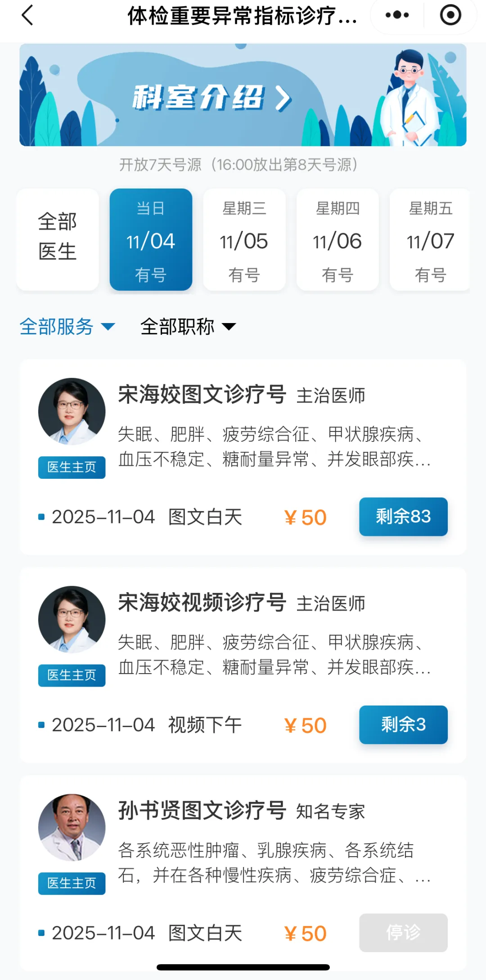Switch to 星期三 11/05 date
486x980 pixels.
point(244,239)
